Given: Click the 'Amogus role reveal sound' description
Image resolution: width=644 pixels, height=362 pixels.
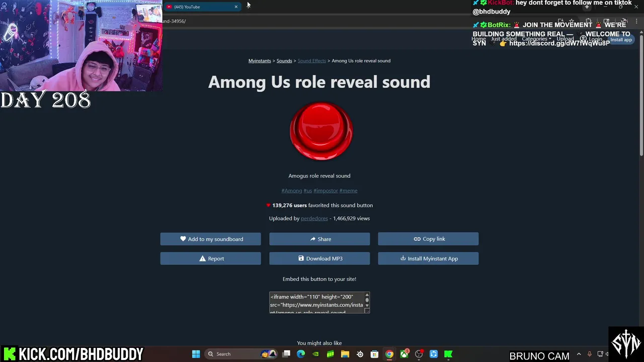Looking at the screenshot, I should (319, 176).
